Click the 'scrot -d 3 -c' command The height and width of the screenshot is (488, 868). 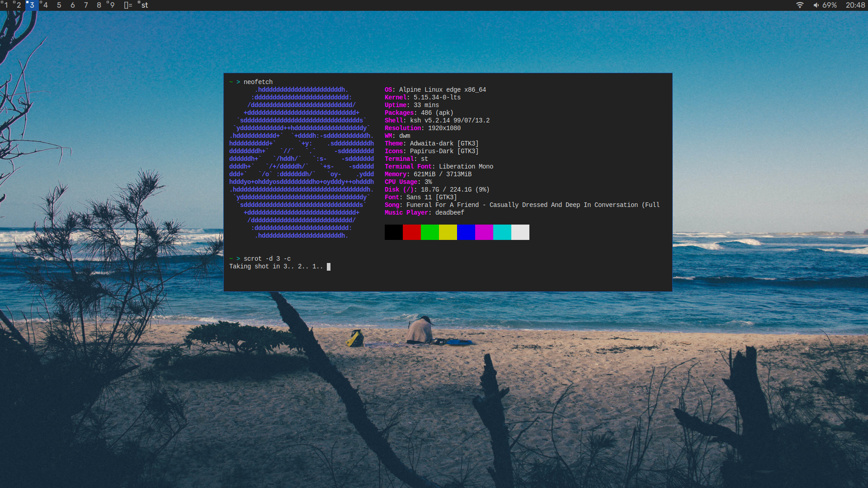coord(267,258)
